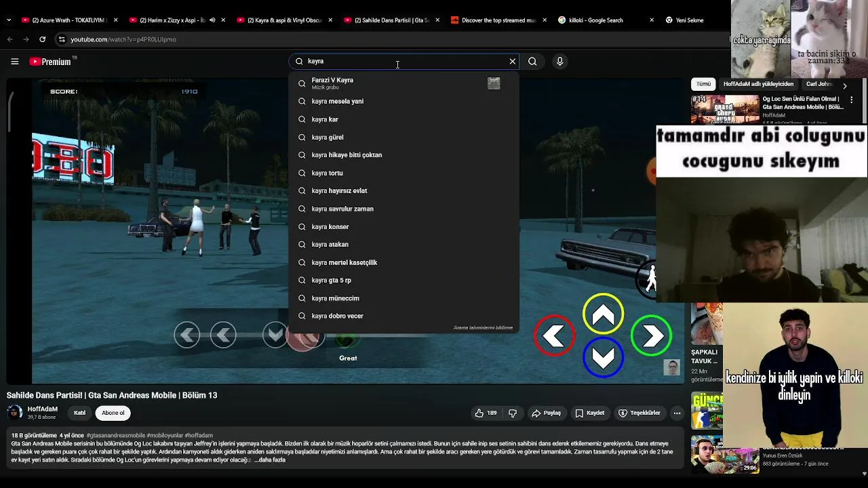The width and height of the screenshot is (868, 488).
Task: Open Og Loc Sen Ünlü Falan Olma thumbnail
Action: coord(725,110)
